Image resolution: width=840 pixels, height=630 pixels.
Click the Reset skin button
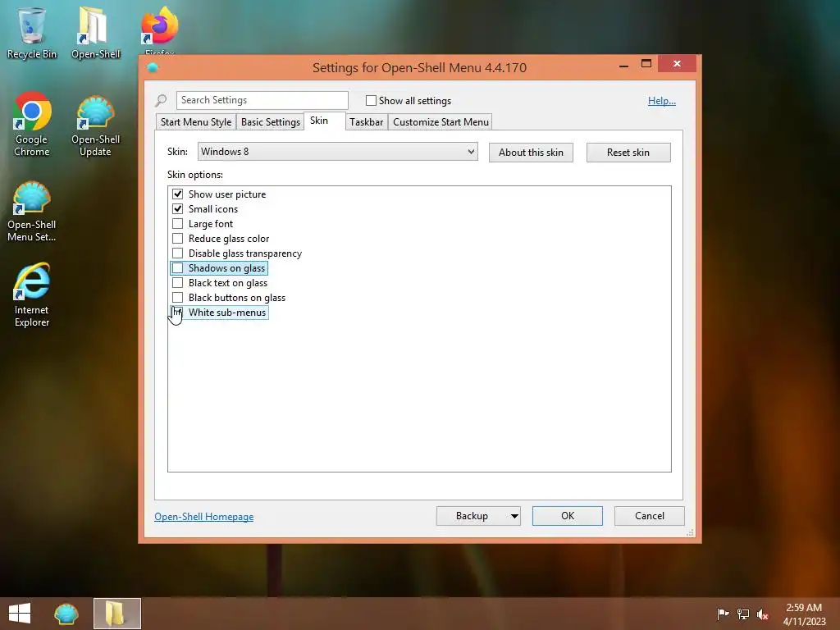[x=628, y=152]
